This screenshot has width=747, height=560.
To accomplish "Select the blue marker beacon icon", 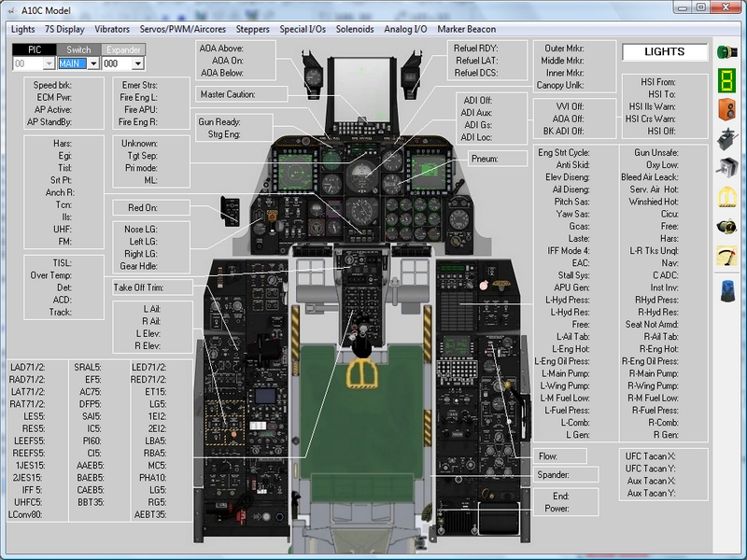I will tap(727, 290).
